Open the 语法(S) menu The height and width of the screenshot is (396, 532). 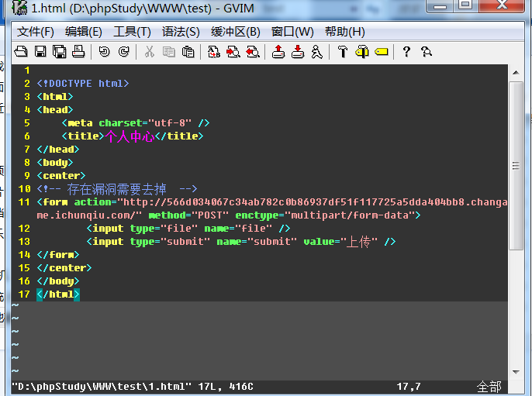pyautogui.click(x=181, y=32)
